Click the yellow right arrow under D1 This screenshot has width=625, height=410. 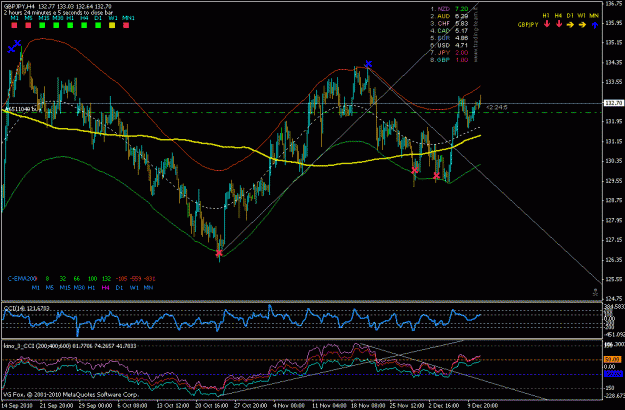coord(570,25)
